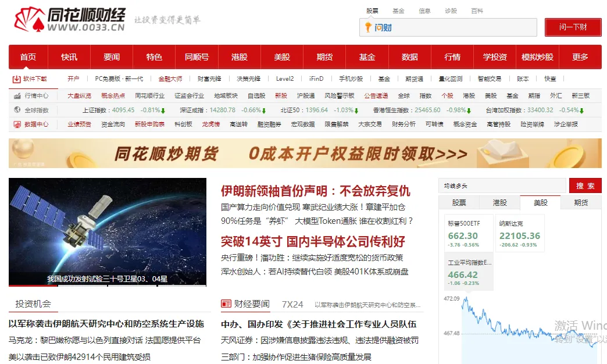The height and width of the screenshot is (364, 607).
Task: Open the 期货 navigation item
Action: pyautogui.click(x=325, y=57)
